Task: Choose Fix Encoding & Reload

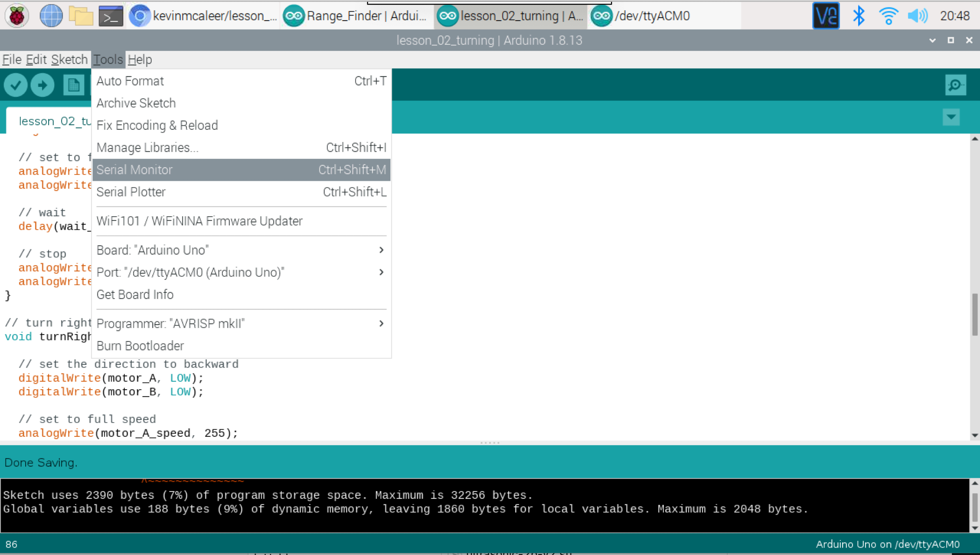Action: click(x=241, y=125)
